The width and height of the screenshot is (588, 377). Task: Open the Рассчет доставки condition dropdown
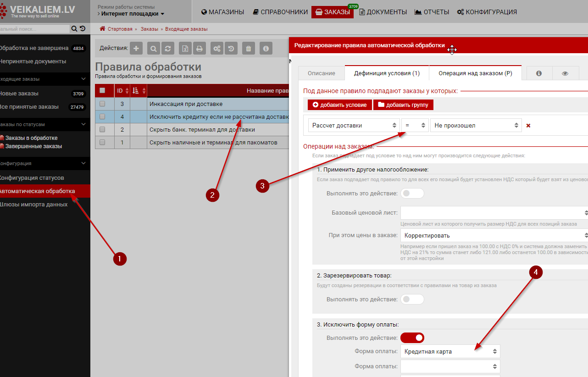click(353, 125)
